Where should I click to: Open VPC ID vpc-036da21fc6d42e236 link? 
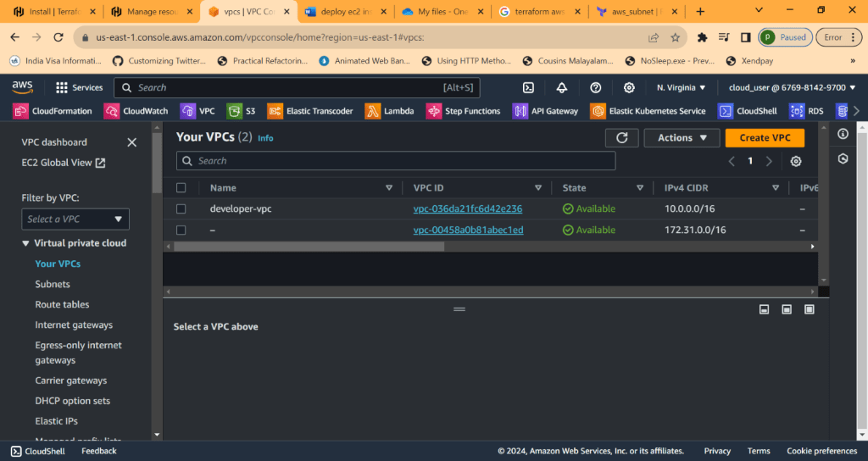(467, 208)
